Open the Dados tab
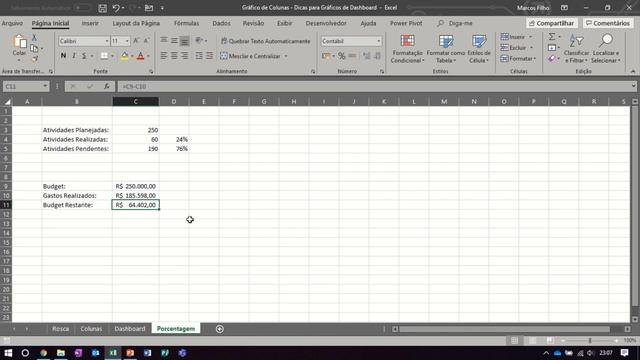Viewport: 640px width, 360px height. pyautogui.click(x=221, y=23)
